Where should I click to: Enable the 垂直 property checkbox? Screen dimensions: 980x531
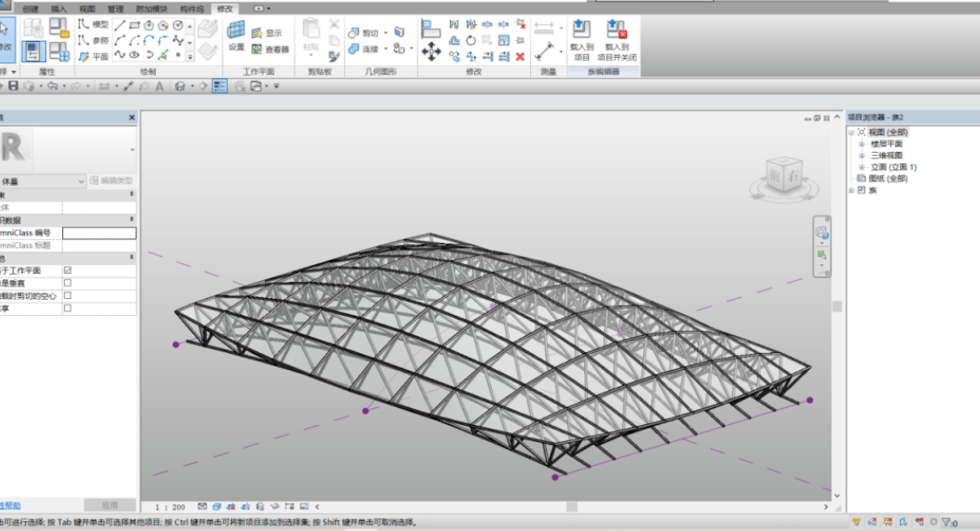68,283
